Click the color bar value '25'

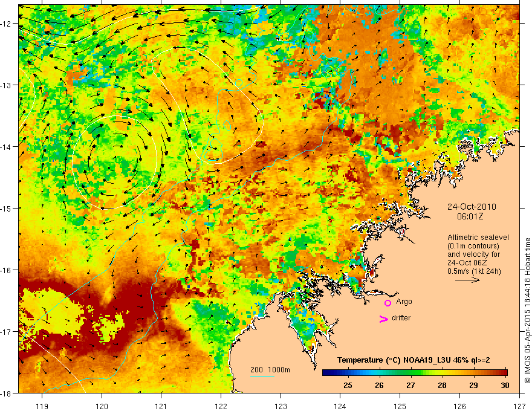coord(348,385)
